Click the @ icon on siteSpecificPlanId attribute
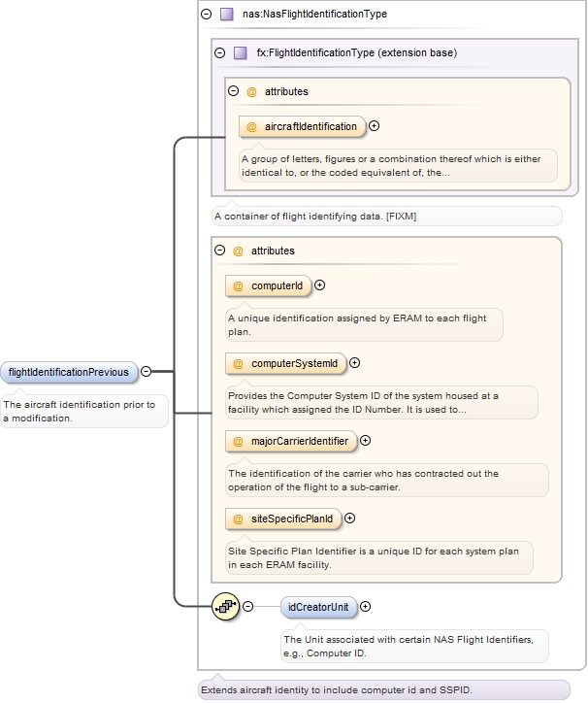This screenshot has height=703, width=588. 238,519
